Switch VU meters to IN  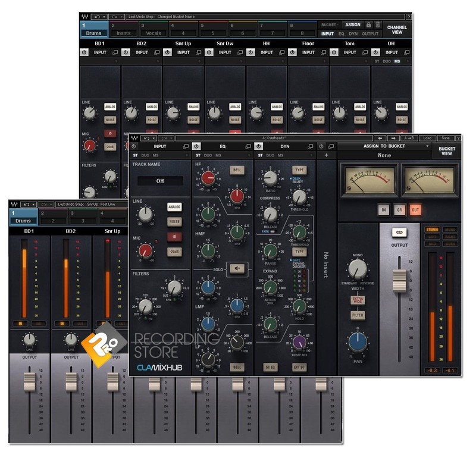click(x=383, y=210)
